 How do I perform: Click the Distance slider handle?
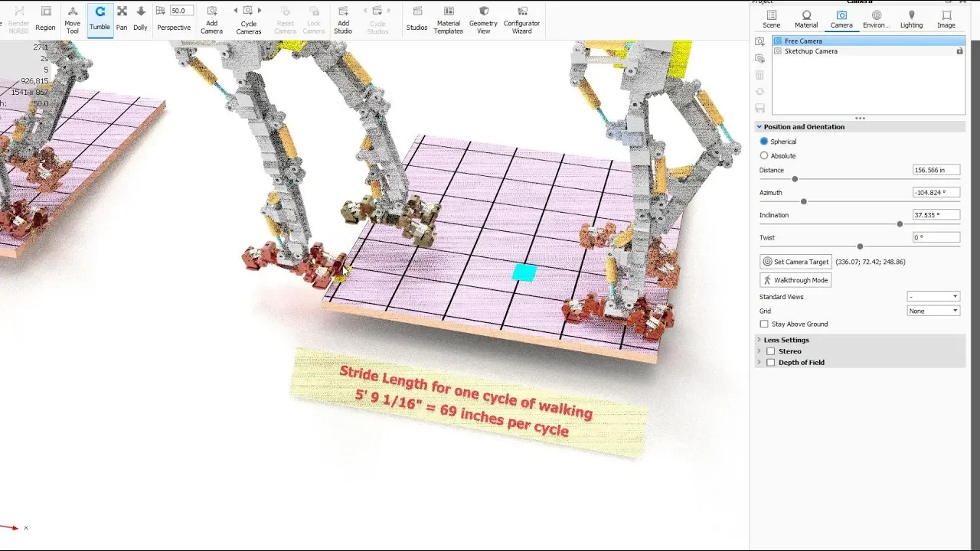tap(795, 179)
